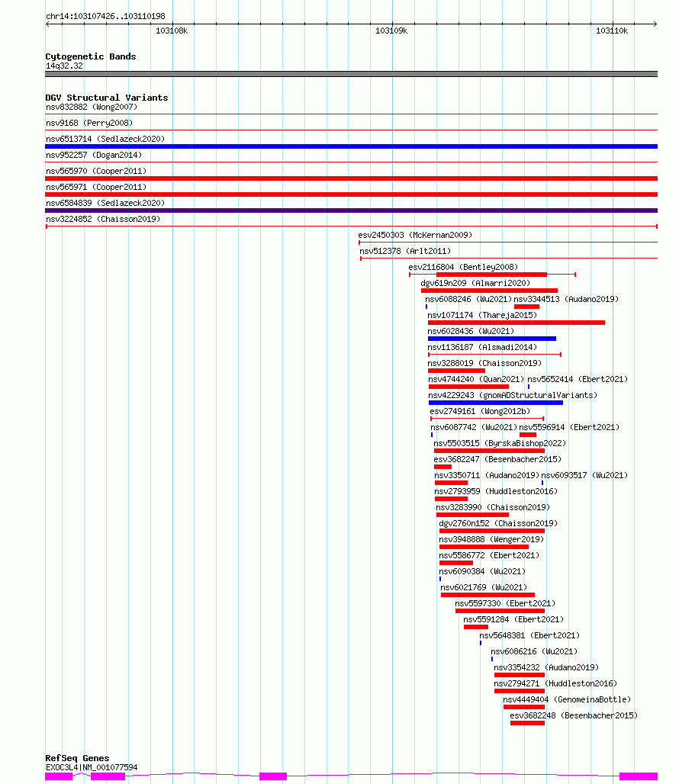The height and width of the screenshot is (784, 679).
Task: Open the nsv3354232 (Audano2019) variant
Action: click(546, 667)
